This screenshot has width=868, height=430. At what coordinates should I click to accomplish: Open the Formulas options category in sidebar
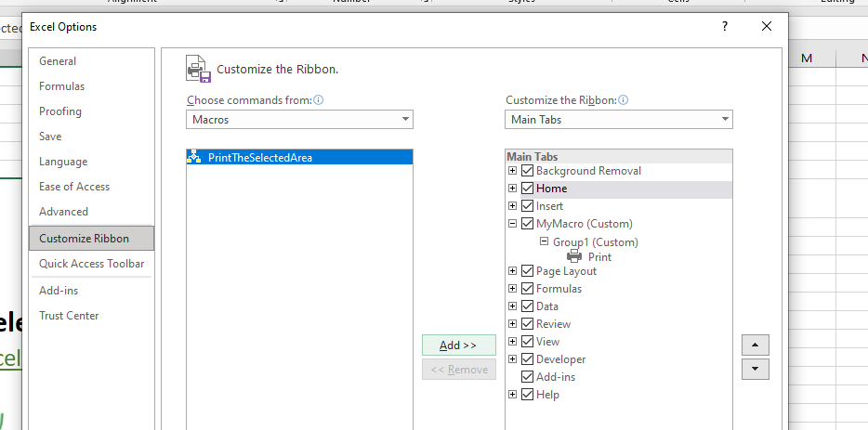[91, 86]
